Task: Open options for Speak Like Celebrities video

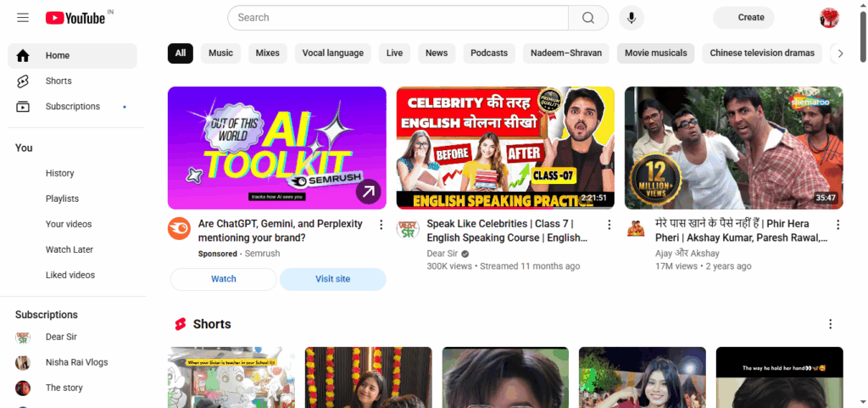Action: tap(609, 224)
